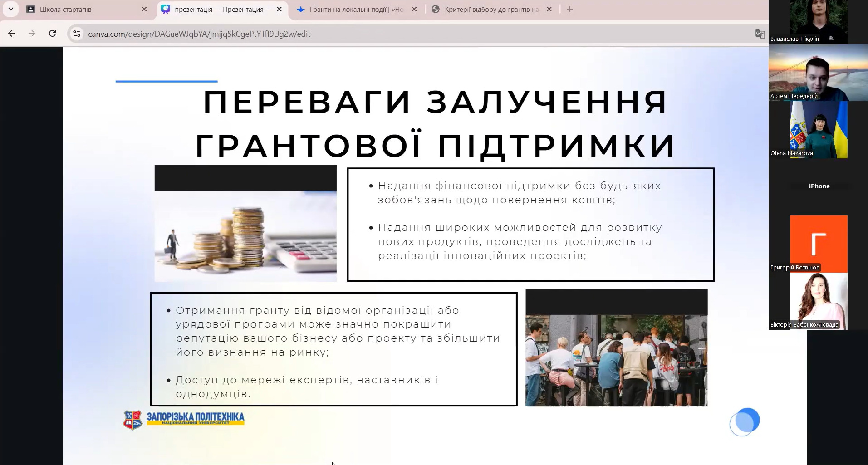This screenshot has width=868, height=465.
Task: Click the Запорізька Політехніка logo
Action: click(184, 420)
